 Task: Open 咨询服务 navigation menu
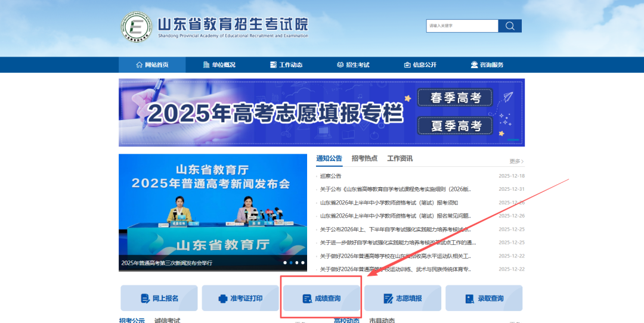point(487,65)
